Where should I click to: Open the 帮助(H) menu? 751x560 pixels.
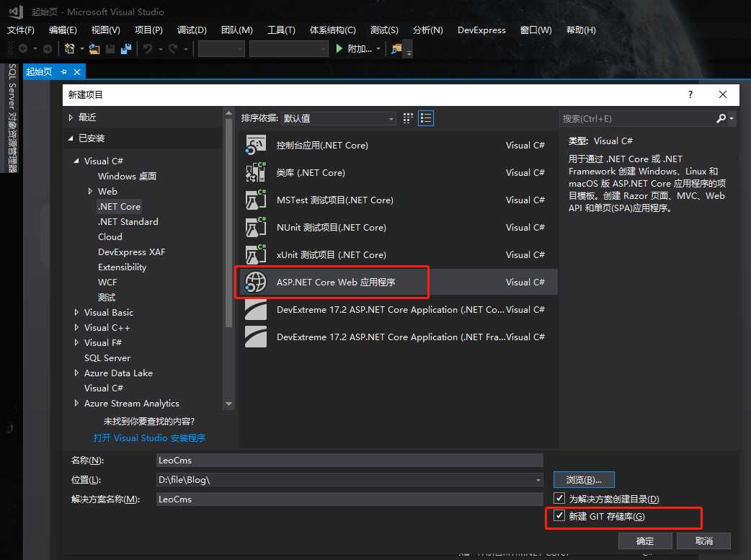click(x=581, y=30)
